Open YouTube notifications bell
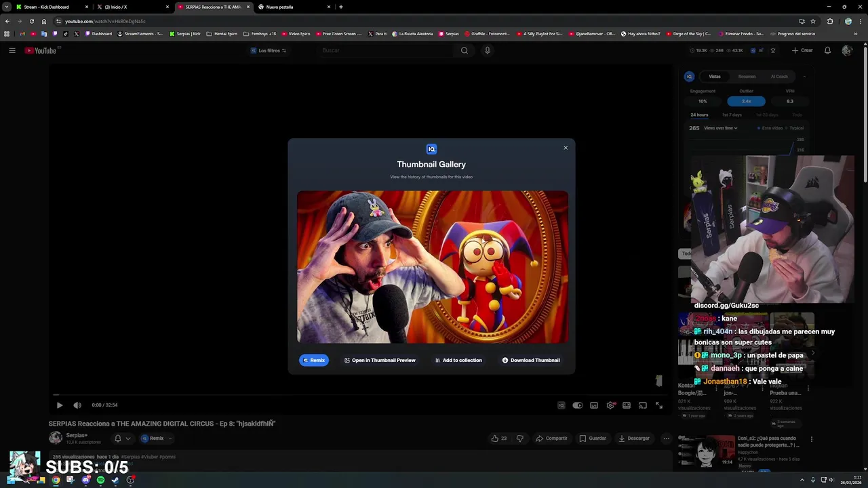Screen dimensions: 868x488 pyautogui.click(x=827, y=50)
